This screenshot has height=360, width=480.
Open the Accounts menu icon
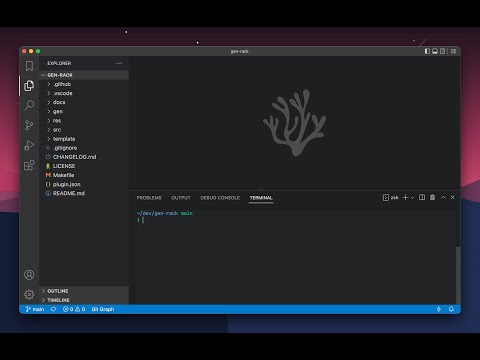click(x=29, y=275)
